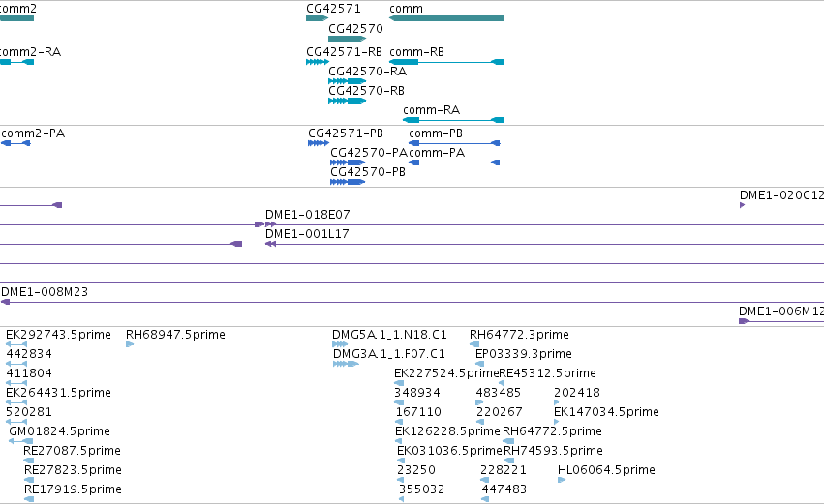Select the comm-PA protein label
824x504 pixels.
[x=437, y=153]
